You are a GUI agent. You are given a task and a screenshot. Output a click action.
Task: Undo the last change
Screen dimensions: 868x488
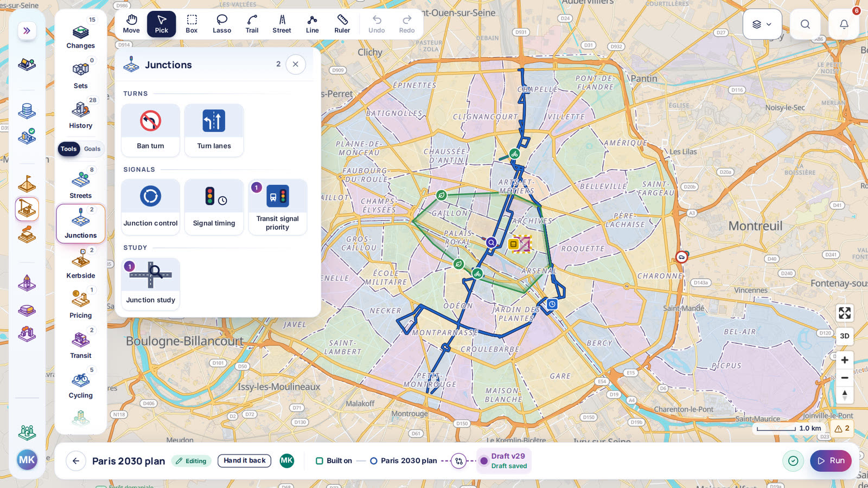[x=376, y=24]
